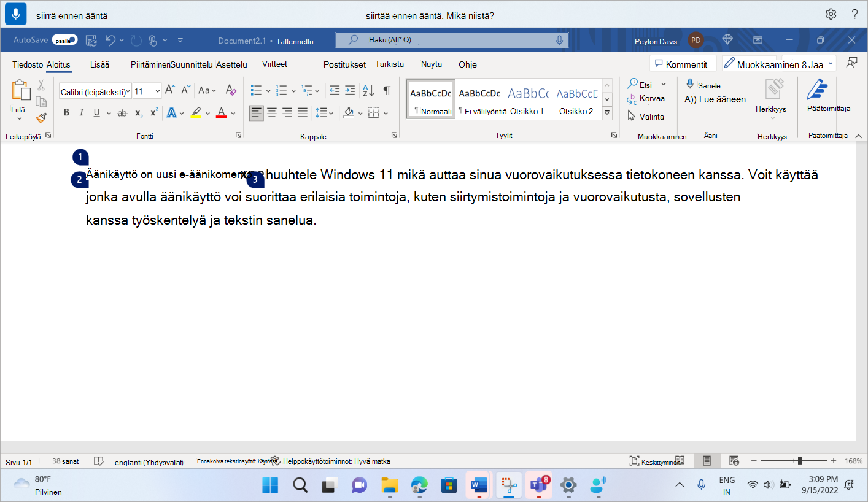Image resolution: width=868 pixels, height=502 pixels.
Task: Open the Tiedosto tab
Action: (28, 64)
